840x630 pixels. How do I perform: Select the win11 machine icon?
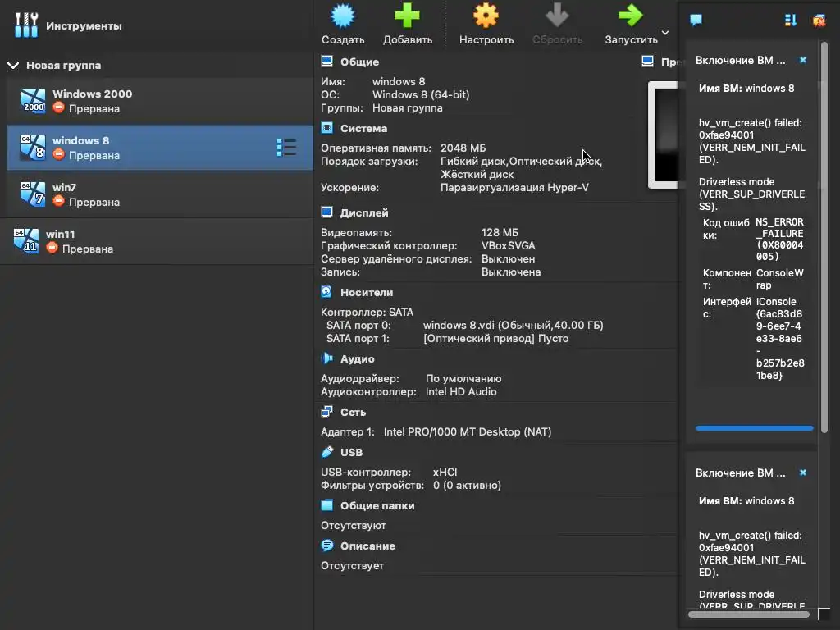(x=26, y=240)
